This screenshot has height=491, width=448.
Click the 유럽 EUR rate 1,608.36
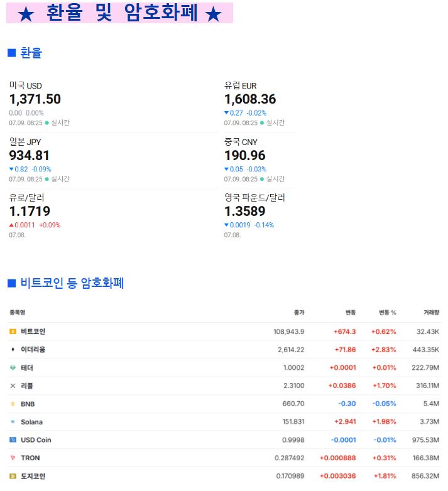tap(250, 99)
